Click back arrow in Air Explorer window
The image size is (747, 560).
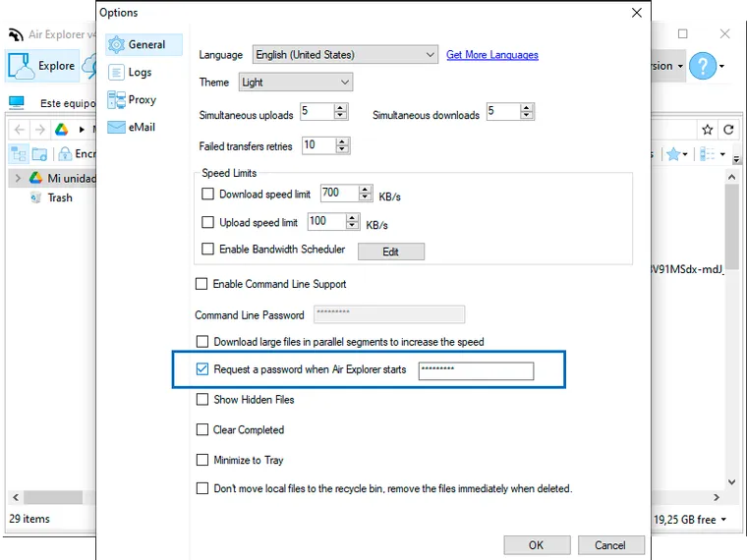coord(20,130)
